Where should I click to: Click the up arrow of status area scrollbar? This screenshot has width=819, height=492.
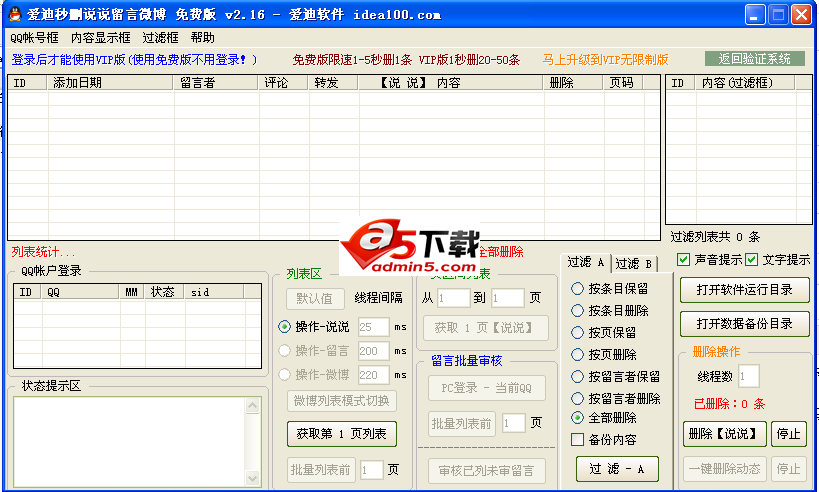tap(252, 406)
